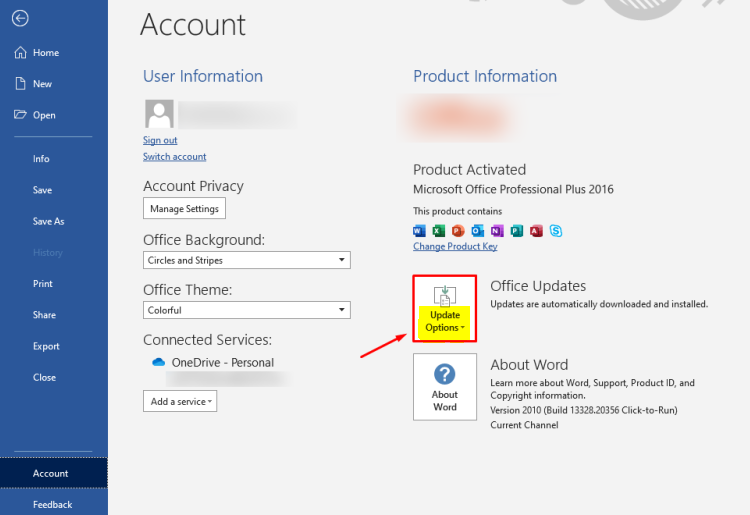Screen dimensions: 750x515
Task: Click the greyed History sidebar item
Action: pos(47,252)
